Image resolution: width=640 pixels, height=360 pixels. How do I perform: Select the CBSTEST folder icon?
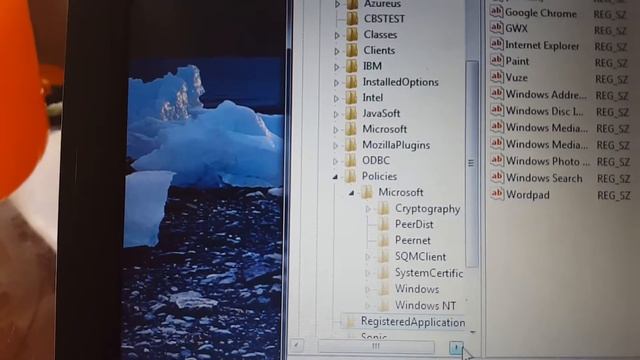352,19
